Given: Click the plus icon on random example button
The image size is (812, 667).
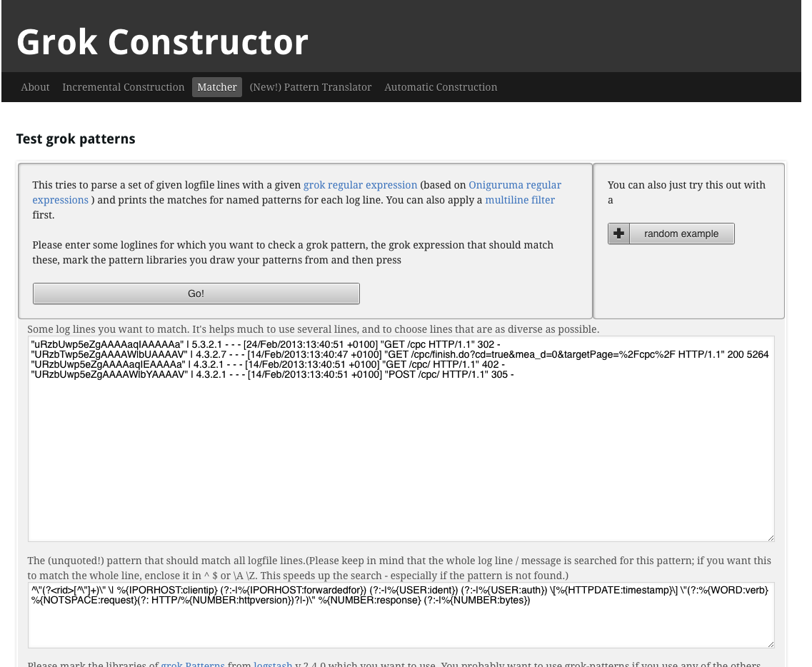Looking at the screenshot, I should pos(618,234).
